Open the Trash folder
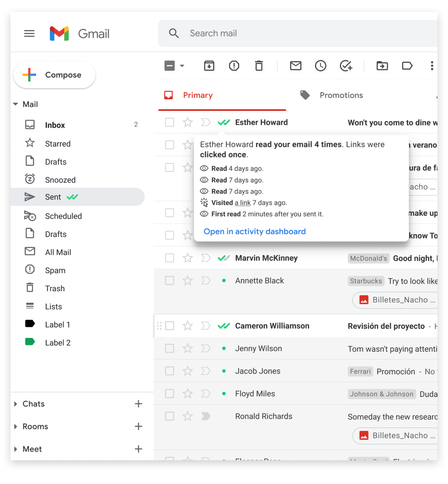Image resolution: width=448 pixels, height=484 pixels. (x=78, y=289)
